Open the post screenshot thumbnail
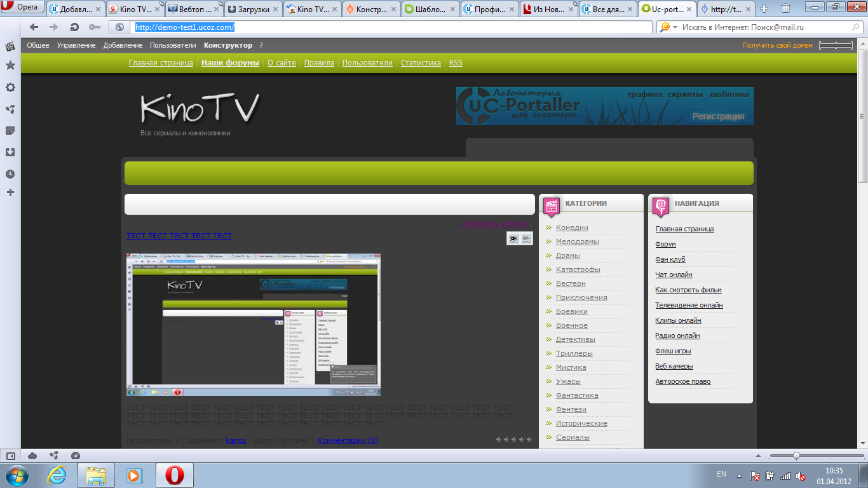 click(x=253, y=325)
